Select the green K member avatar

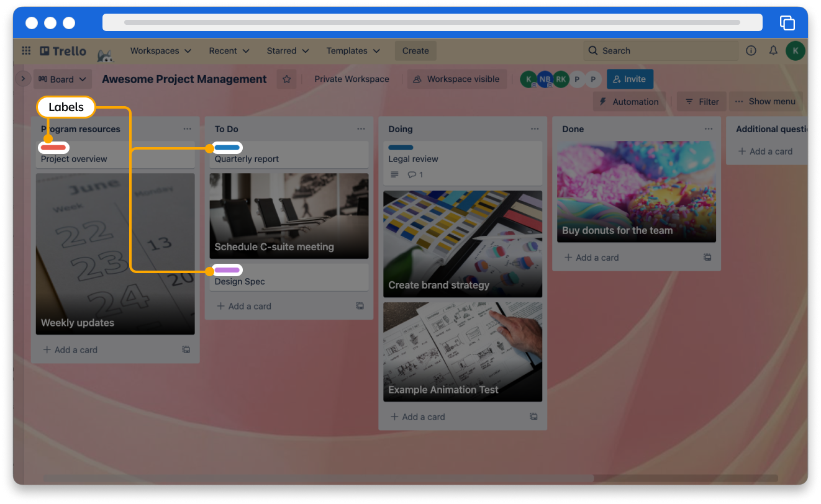point(528,79)
